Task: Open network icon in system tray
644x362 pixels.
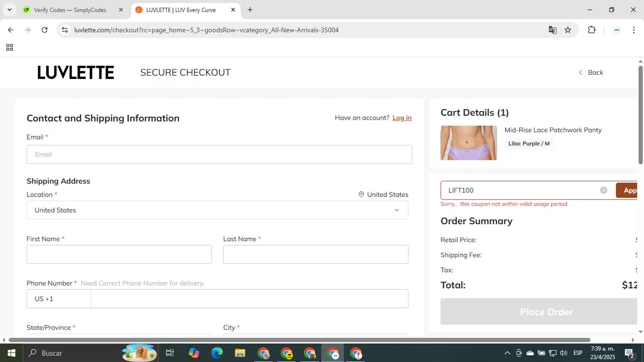Action: [x=553, y=353]
